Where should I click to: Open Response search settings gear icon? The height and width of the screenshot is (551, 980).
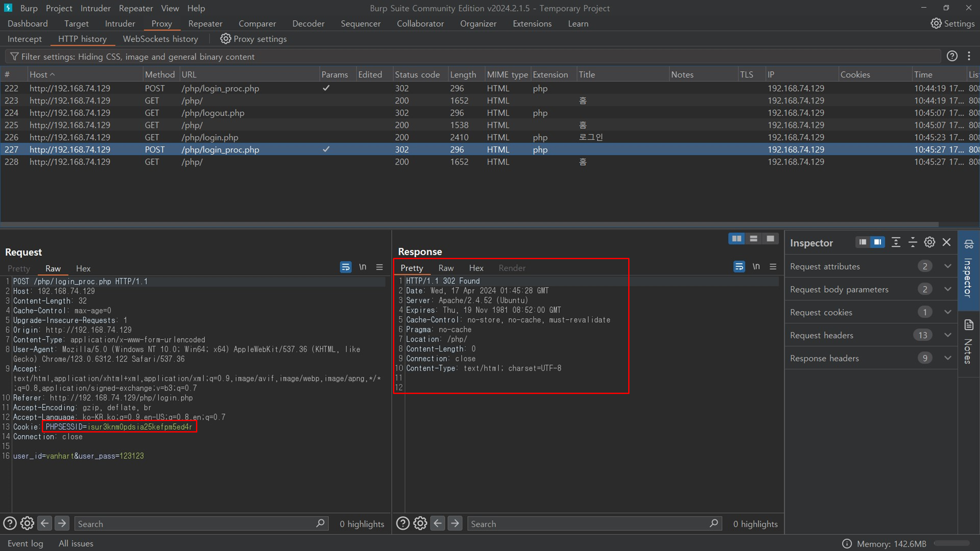click(x=420, y=524)
